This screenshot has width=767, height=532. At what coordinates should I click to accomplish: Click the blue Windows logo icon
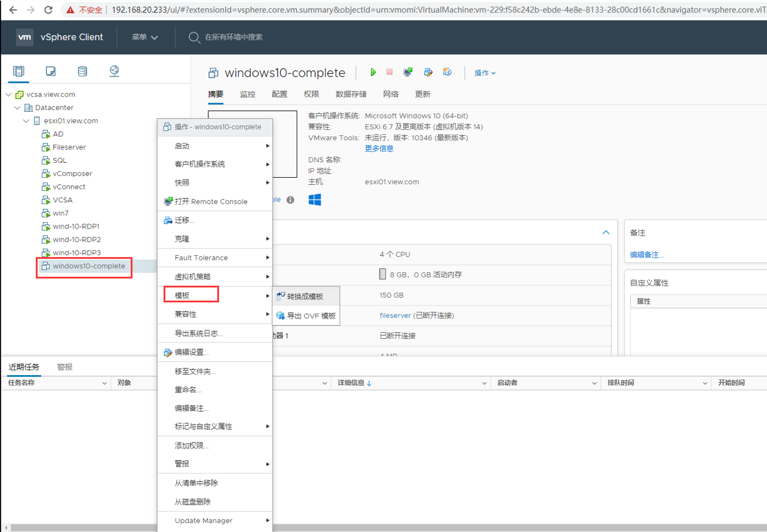click(315, 200)
